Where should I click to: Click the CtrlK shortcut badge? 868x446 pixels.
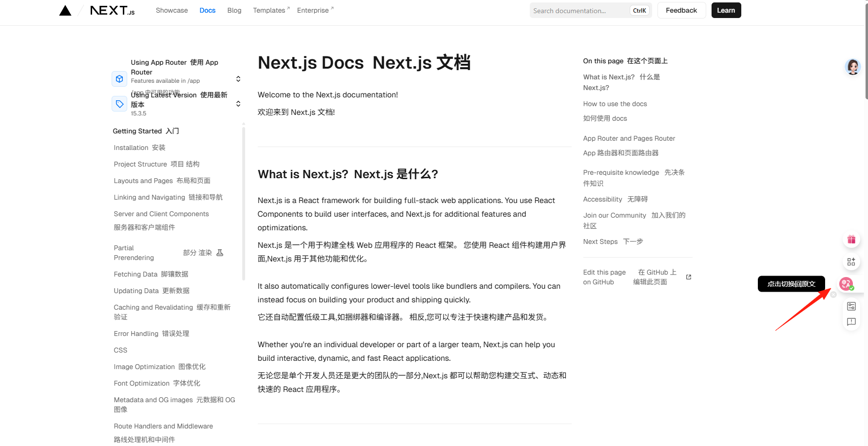coord(639,11)
